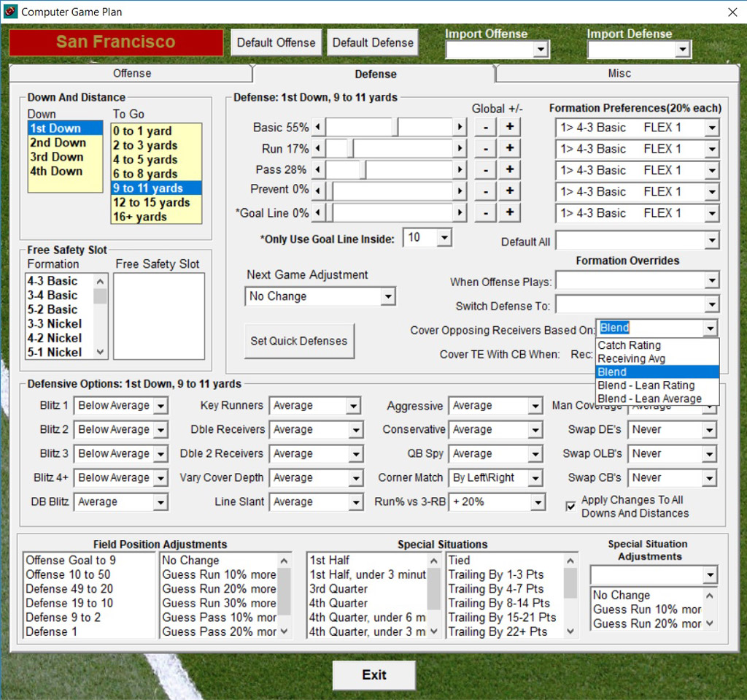Open the Corner Match dropdown
This screenshot has width=747, height=700.
[536, 478]
